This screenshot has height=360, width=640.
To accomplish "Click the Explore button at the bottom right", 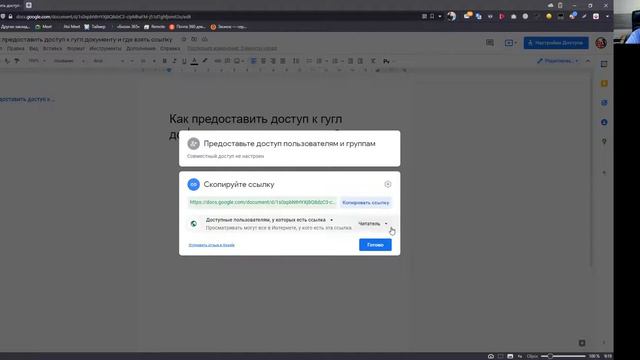I will 582,343.
